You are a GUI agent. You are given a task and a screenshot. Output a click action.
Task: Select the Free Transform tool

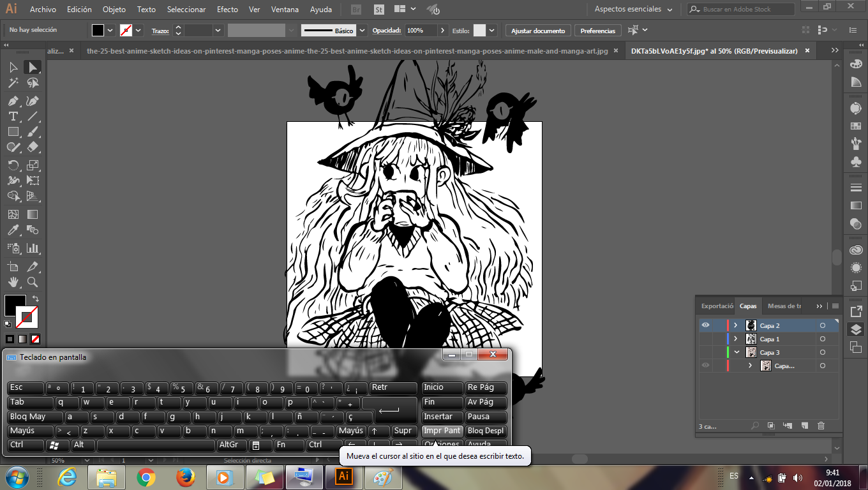[x=33, y=181]
